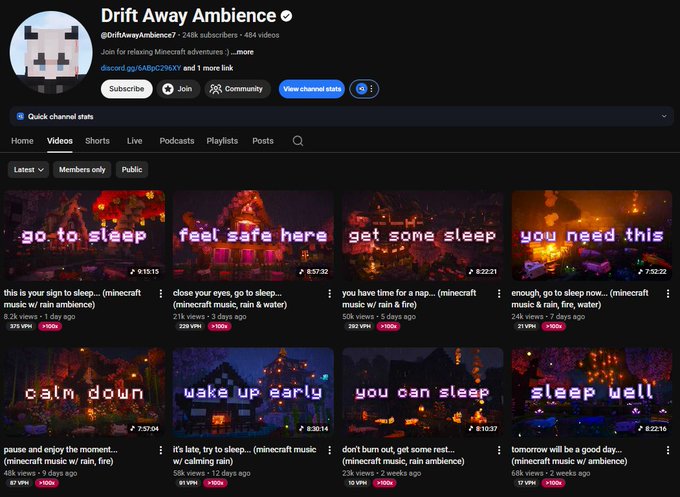Open more options for 'close your eyes, go to sleep'

[x=330, y=294]
